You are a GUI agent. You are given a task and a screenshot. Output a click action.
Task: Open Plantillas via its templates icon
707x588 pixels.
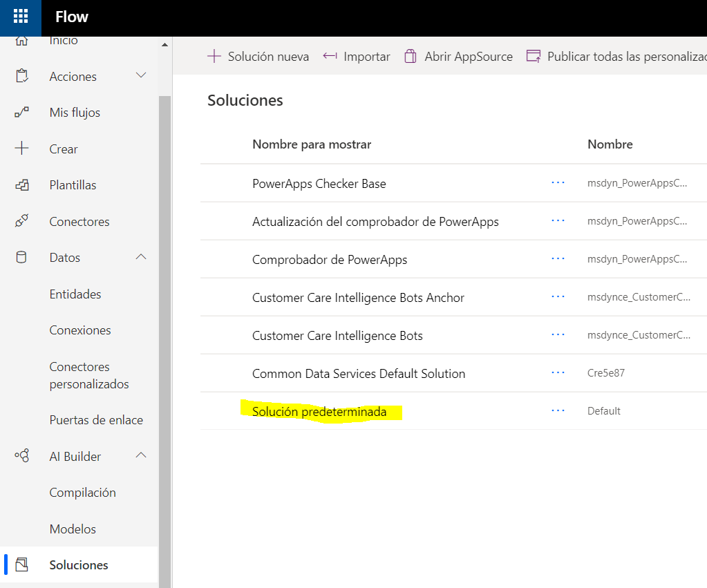[x=22, y=184]
